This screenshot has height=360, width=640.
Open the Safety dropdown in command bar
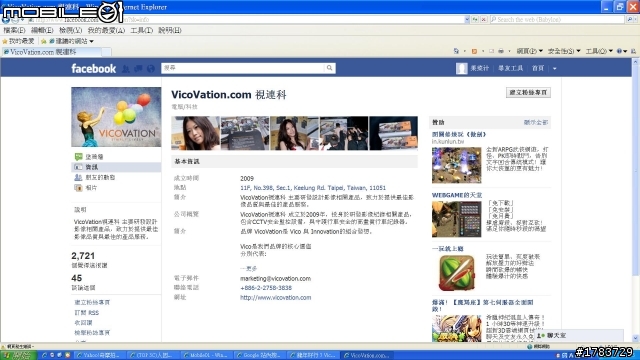pyautogui.click(x=564, y=51)
